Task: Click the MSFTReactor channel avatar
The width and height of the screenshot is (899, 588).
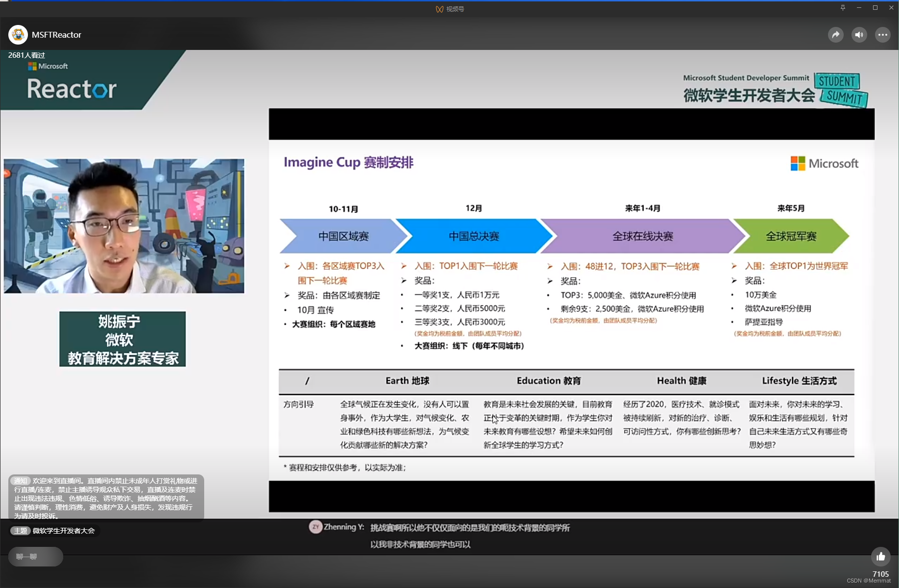Action: pos(18,35)
